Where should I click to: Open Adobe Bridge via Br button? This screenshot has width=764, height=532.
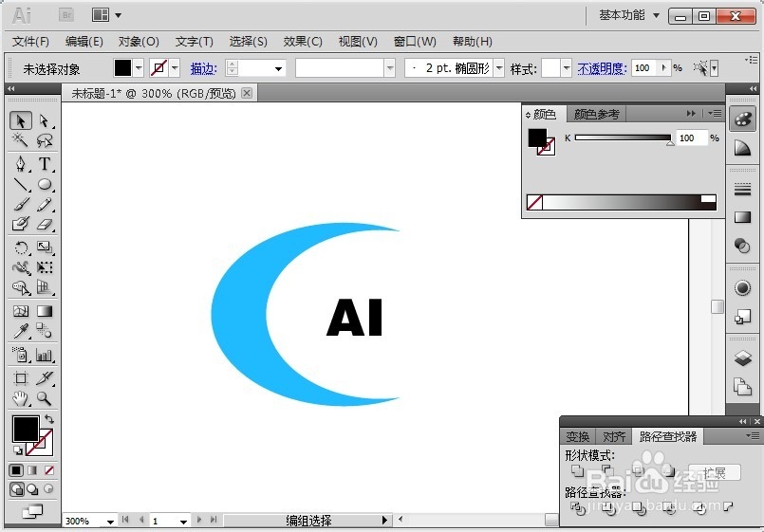click(x=66, y=15)
